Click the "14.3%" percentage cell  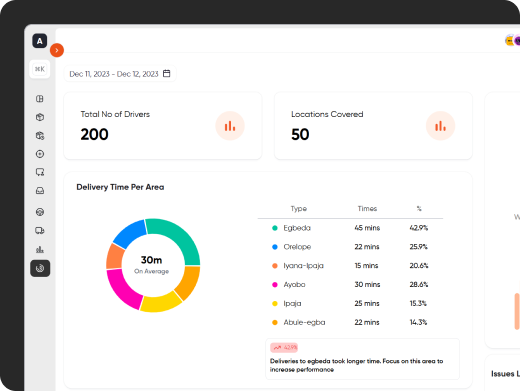418,322
